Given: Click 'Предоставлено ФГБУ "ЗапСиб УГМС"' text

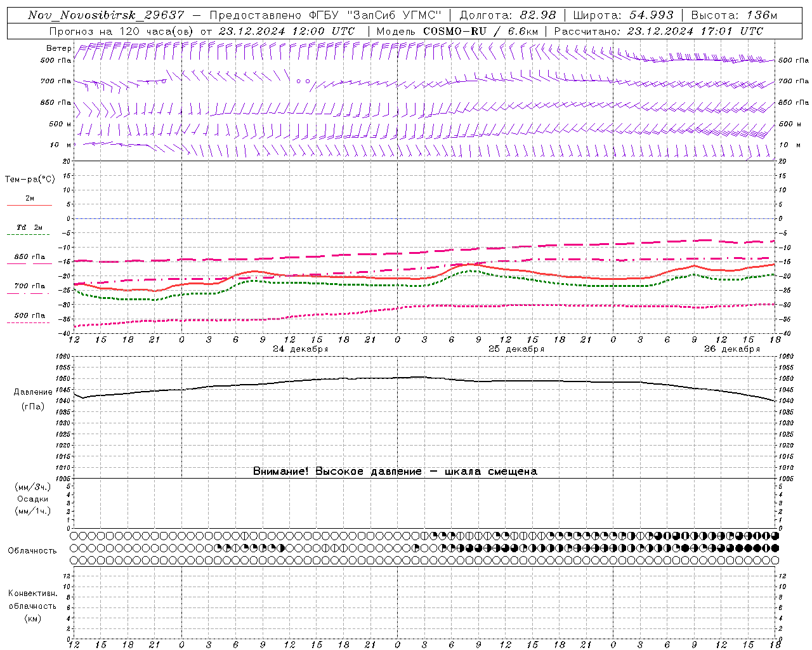Looking at the screenshot, I should tap(325, 15).
